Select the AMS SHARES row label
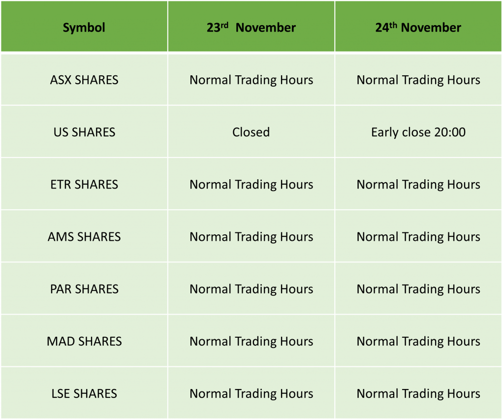 click(x=84, y=237)
